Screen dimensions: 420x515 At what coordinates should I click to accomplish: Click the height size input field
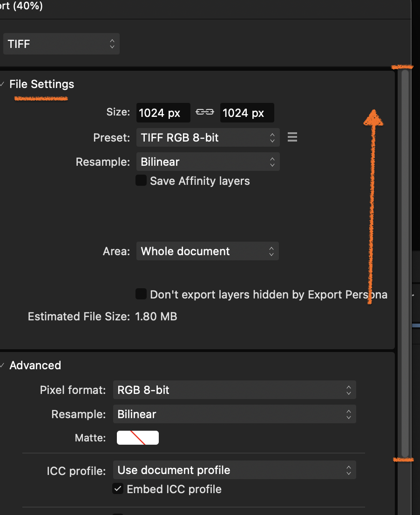[x=247, y=113]
